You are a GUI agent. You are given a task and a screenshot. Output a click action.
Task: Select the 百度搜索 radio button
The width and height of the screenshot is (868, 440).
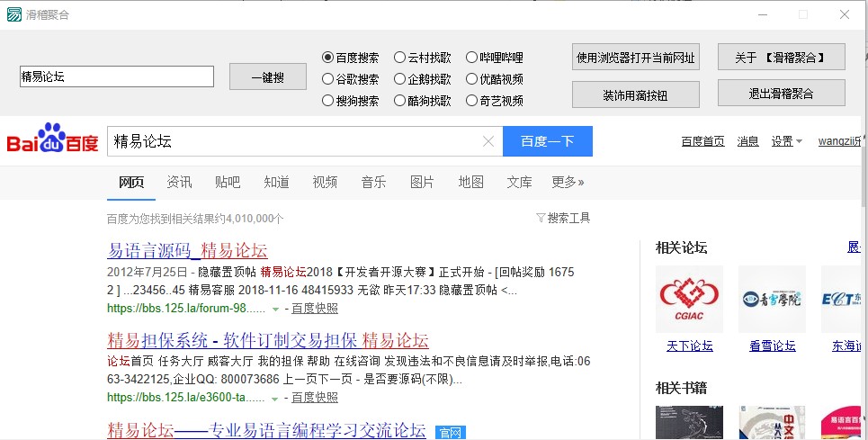pyautogui.click(x=327, y=58)
